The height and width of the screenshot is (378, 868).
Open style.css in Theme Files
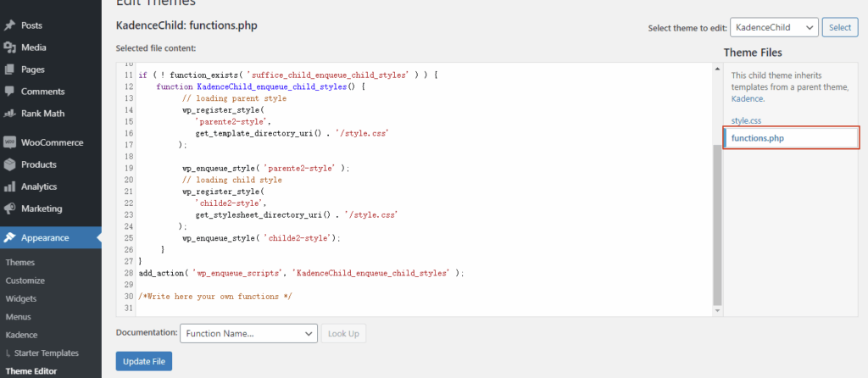(746, 121)
